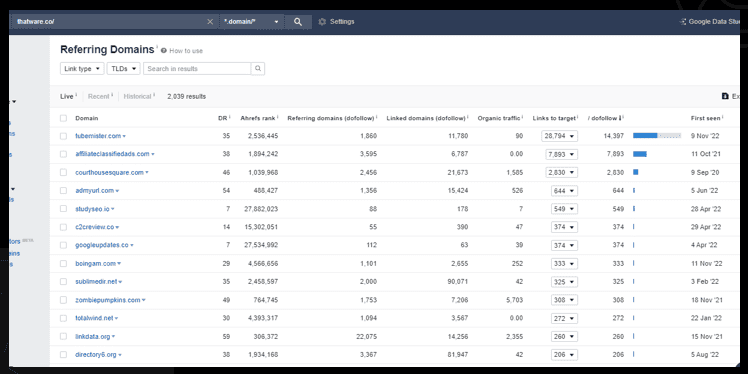Click the How to use help icon
748x374 pixels.
[x=164, y=51]
